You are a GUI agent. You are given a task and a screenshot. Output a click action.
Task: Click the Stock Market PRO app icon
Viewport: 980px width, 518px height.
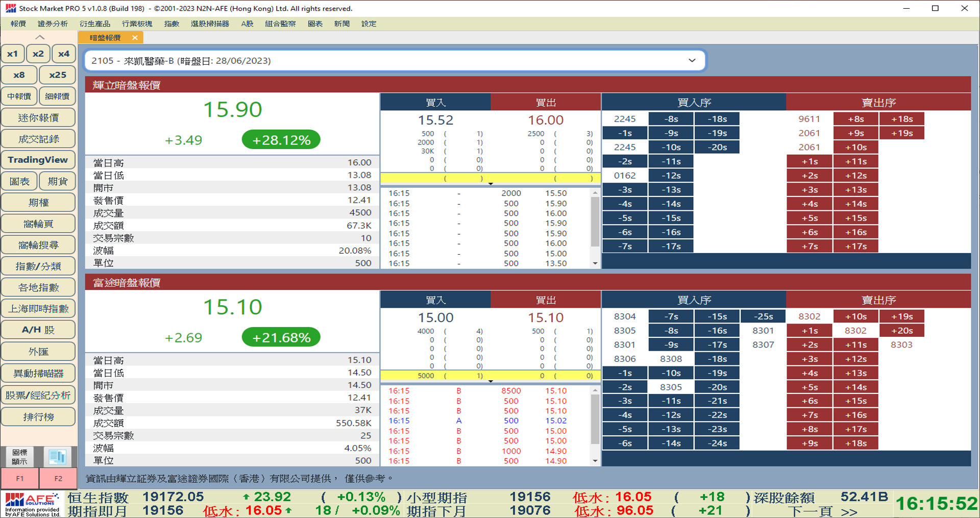[10, 8]
